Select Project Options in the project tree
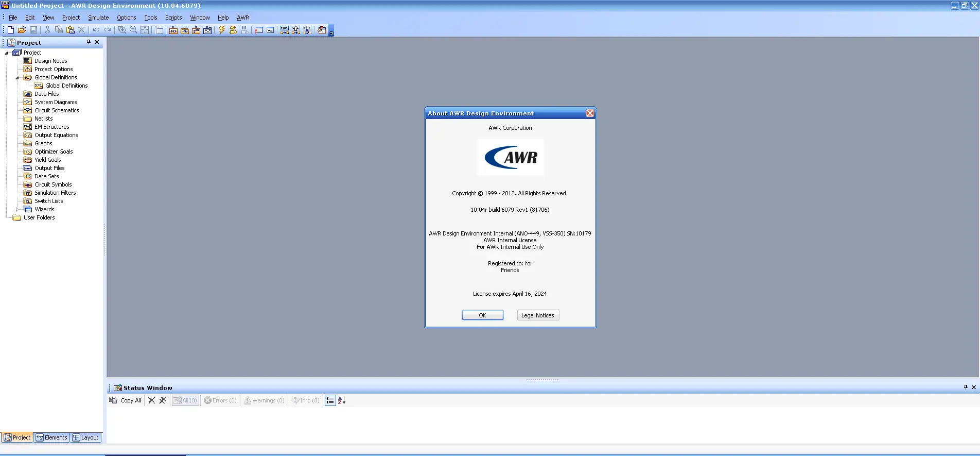 coord(54,69)
